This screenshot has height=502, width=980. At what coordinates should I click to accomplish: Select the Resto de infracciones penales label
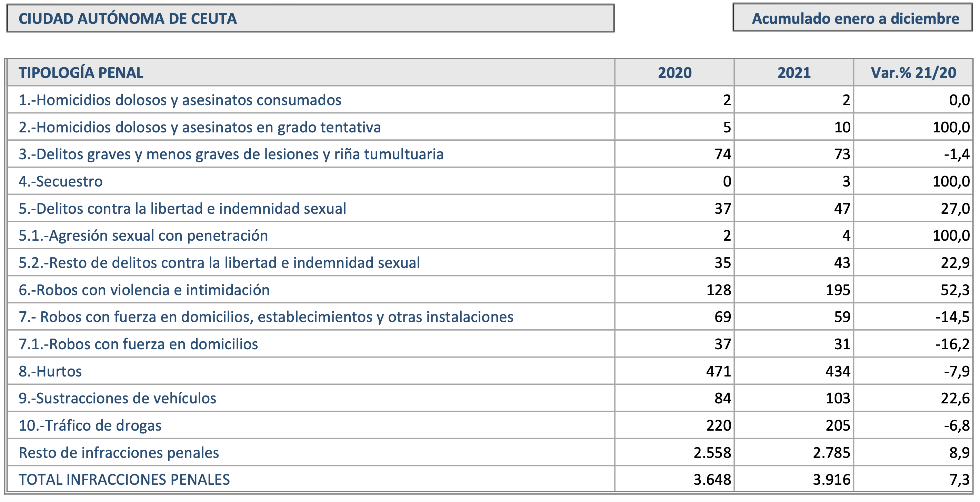pos(119,453)
